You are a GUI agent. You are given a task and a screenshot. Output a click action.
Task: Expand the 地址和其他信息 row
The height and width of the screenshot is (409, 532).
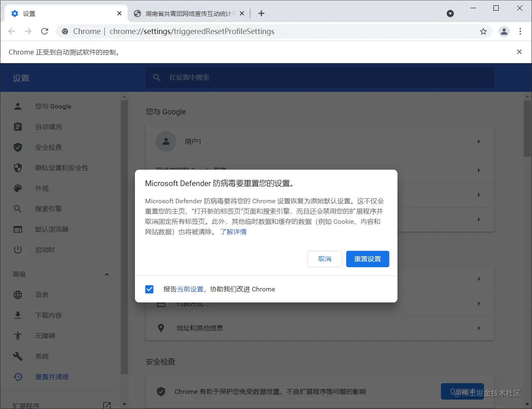[479, 328]
